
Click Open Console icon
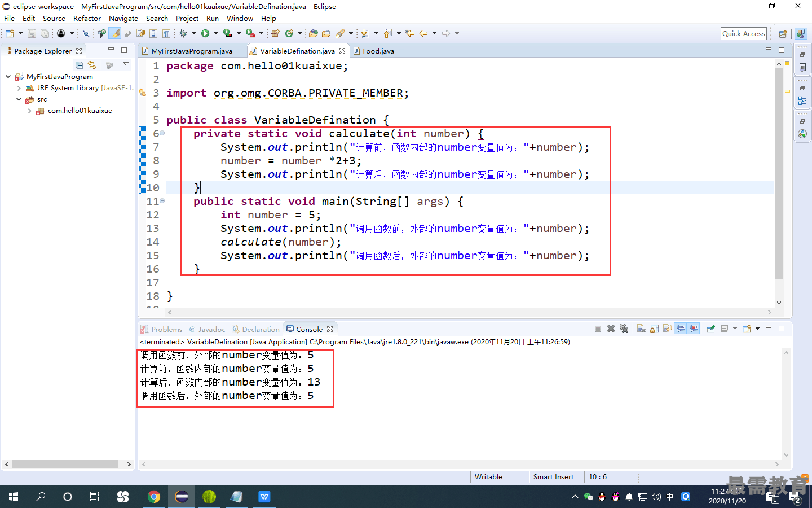click(x=747, y=329)
